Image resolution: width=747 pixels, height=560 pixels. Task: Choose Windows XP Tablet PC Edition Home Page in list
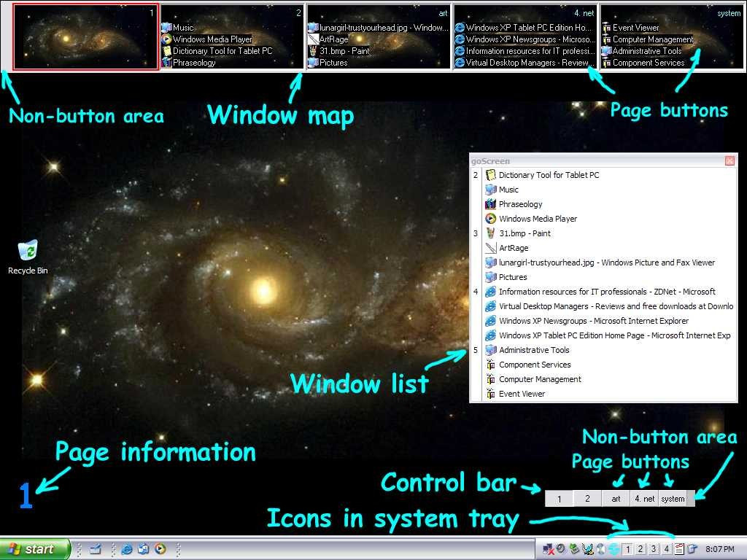[x=610, y=335]
